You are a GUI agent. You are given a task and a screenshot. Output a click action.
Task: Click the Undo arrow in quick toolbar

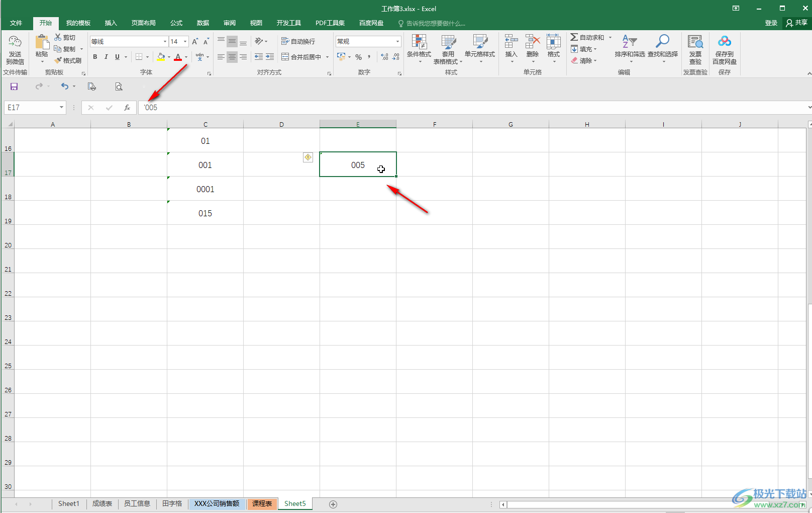pyautogui.click(x=64, y=87)
